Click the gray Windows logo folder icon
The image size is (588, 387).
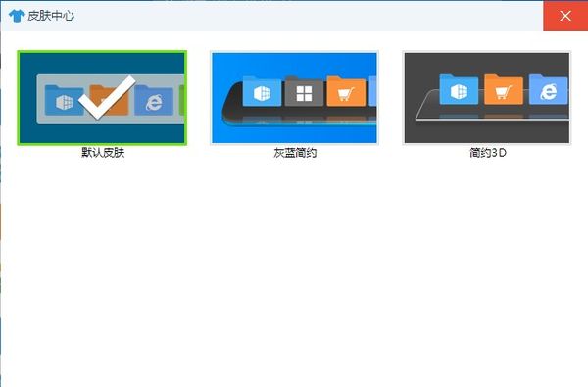(304, 92)
